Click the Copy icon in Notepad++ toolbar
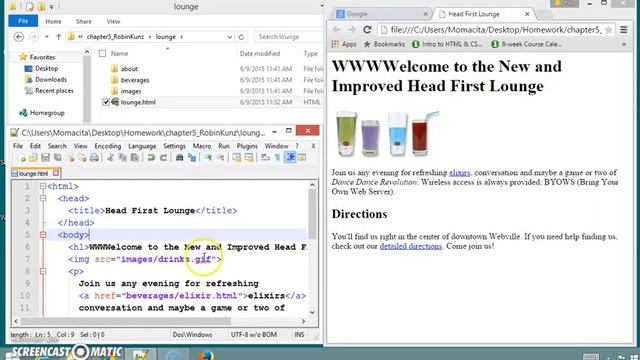The height and width of the screenshot is (360, 640). pyautogui.click(x=122, y=158)
